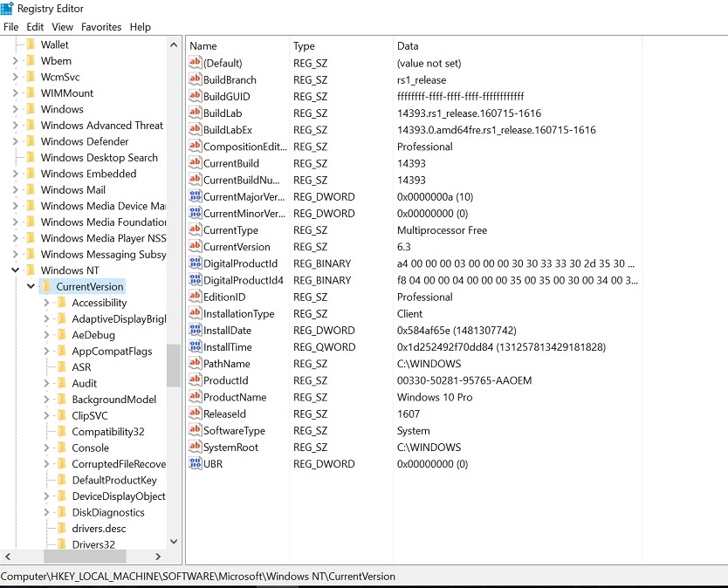Click the 'Windows 10 Pro' data cell
This screenshot has width=728, height=588.
[435, 397]
